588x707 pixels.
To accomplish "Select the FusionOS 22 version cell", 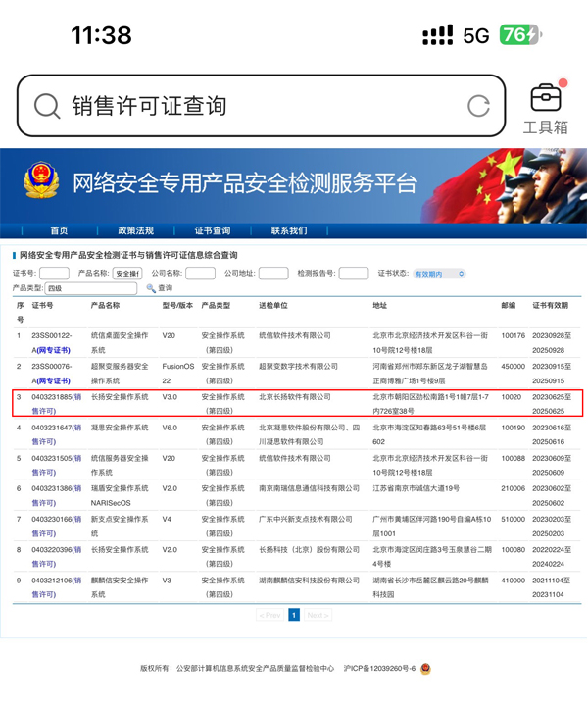I will (178, 374).
